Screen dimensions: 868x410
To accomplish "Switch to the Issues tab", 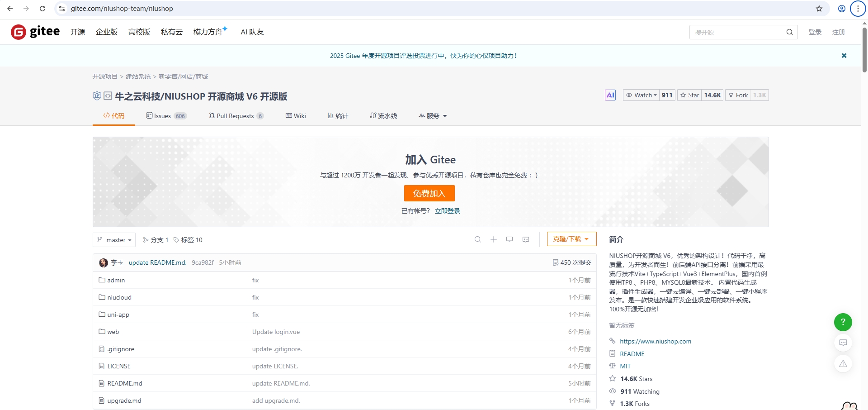I will coord(166,116).
